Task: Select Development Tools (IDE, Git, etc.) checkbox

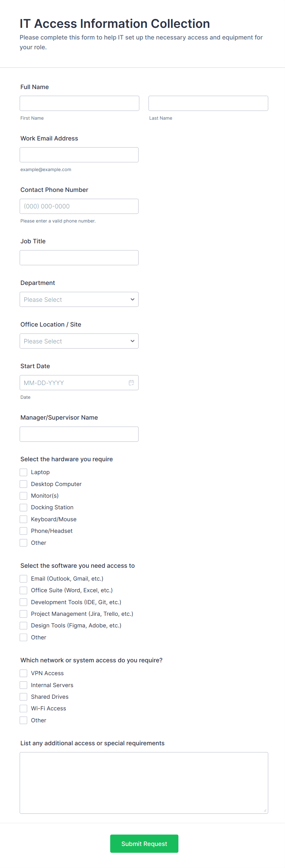Action: coord(23,602)
